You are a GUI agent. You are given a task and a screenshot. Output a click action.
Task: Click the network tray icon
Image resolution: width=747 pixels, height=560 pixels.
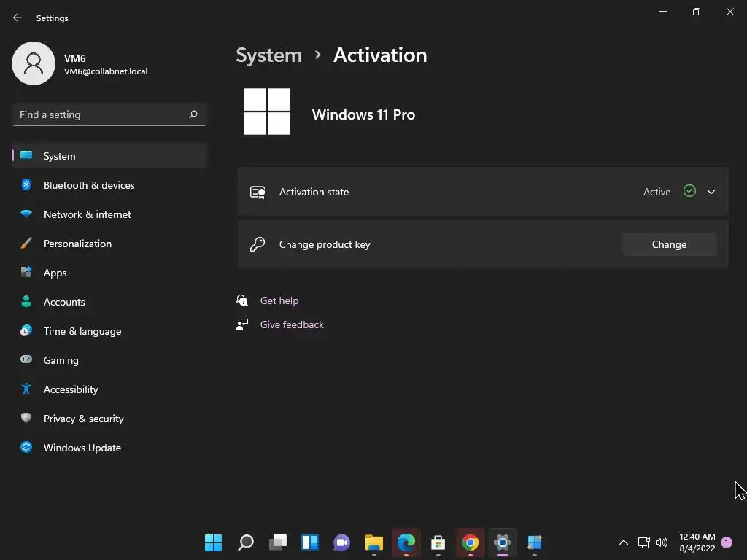tap(643, 542)
